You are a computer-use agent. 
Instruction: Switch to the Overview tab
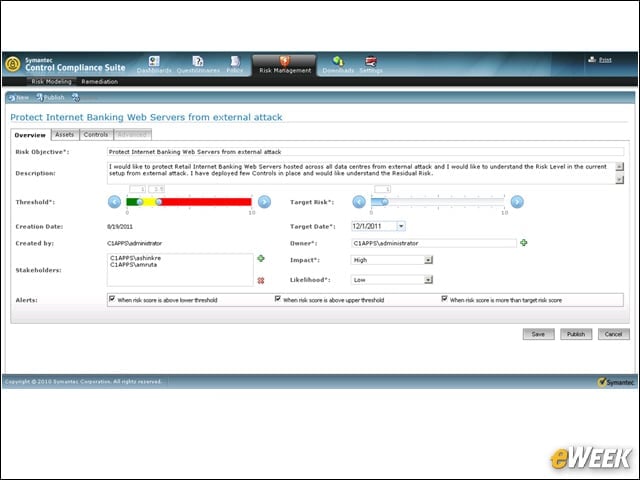[x=30, y=135]
